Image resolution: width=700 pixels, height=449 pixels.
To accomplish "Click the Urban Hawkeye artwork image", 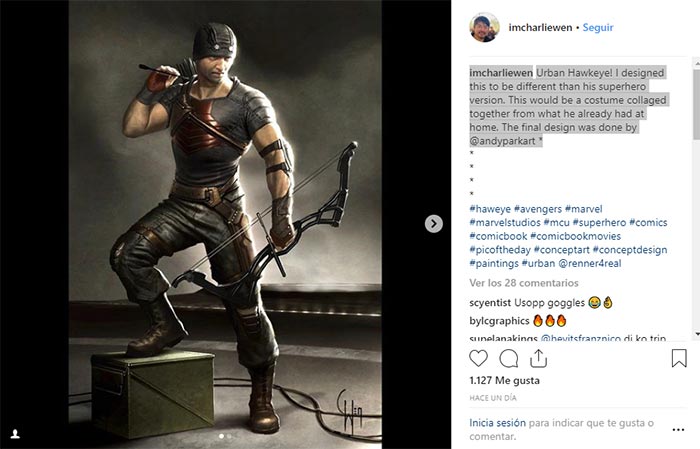I will [x=224, y=224].
